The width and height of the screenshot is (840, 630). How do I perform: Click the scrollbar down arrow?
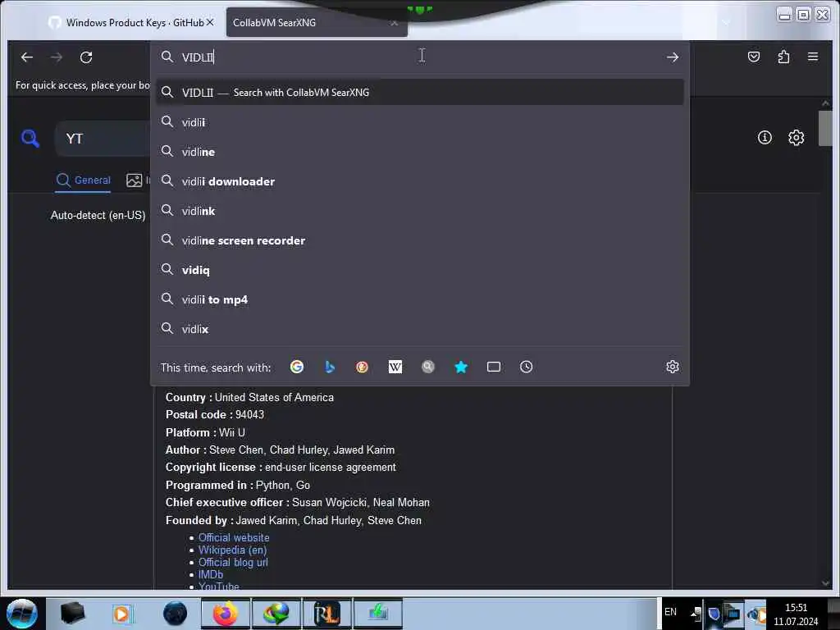(x=825, y=583)
